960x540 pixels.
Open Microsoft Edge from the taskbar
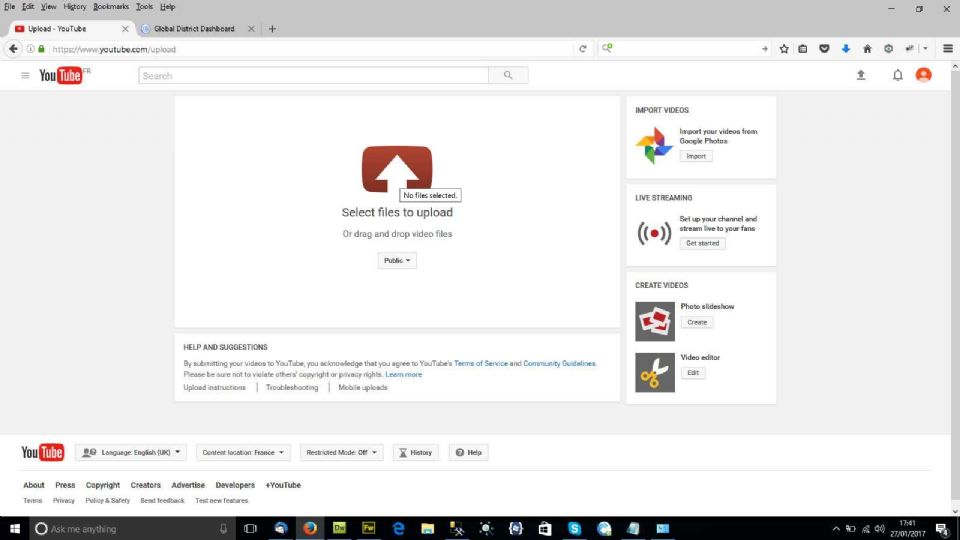[398, 528]
